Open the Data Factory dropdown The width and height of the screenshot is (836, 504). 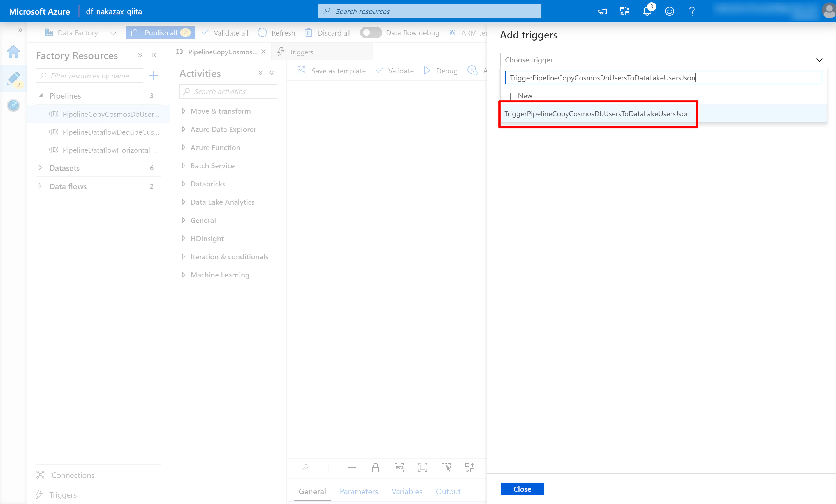click(x=80, y=33)
